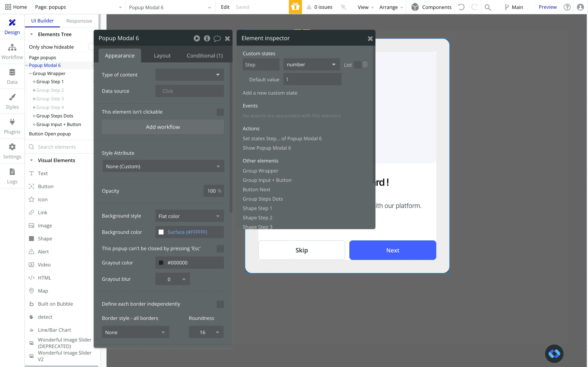The width and height of the screenshot is (588, 367).
Task: Switch to the Conditional tab
Action: coord(204,55)
